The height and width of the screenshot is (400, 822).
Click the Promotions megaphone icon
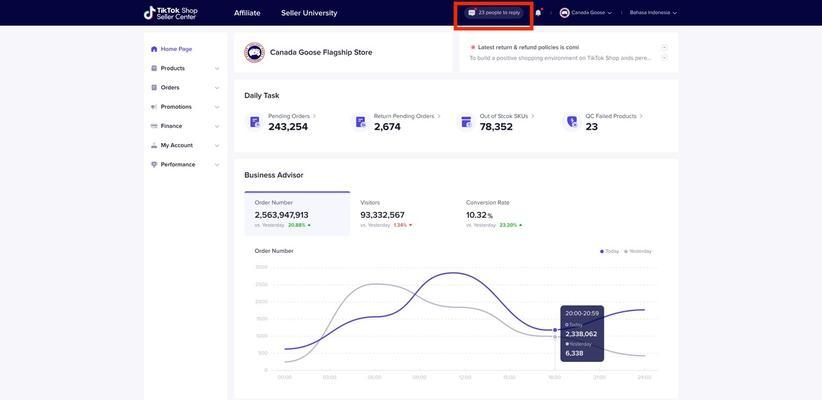click(x=154, y=107)
